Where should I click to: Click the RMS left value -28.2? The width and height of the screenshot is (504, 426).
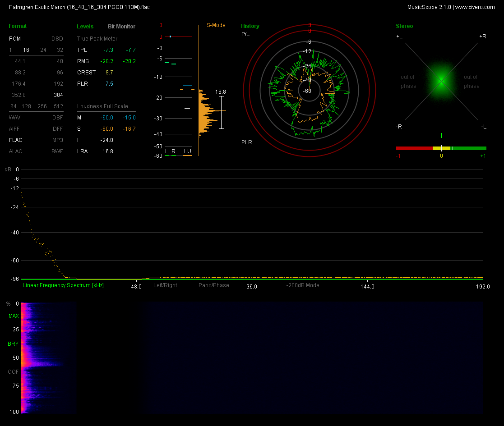coord(107,61)
